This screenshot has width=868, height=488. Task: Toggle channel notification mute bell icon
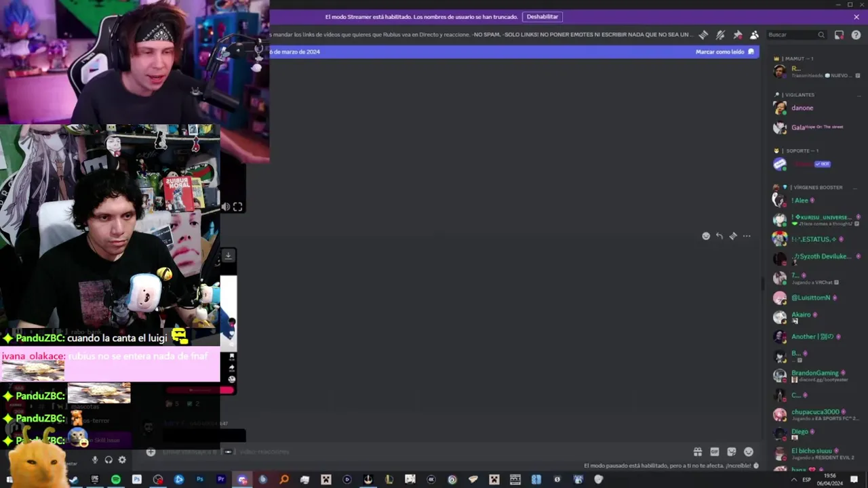tap(720, 35)
